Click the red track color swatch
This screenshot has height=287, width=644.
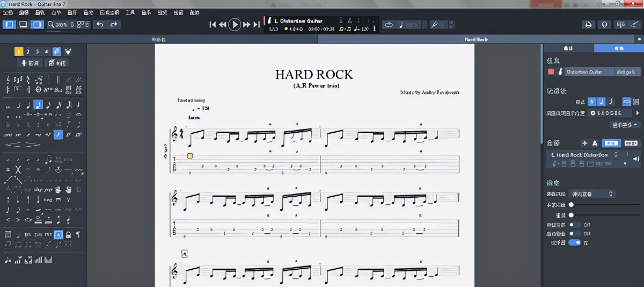[x=551, y=71]
